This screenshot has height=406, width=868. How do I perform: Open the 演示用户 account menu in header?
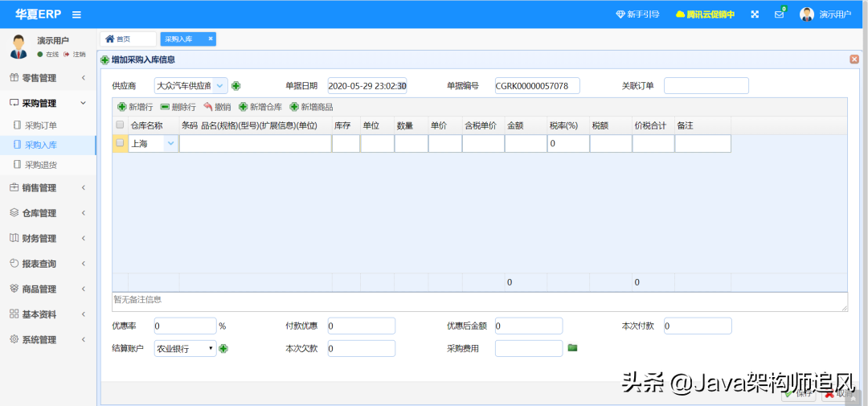[x=825, y=14]
